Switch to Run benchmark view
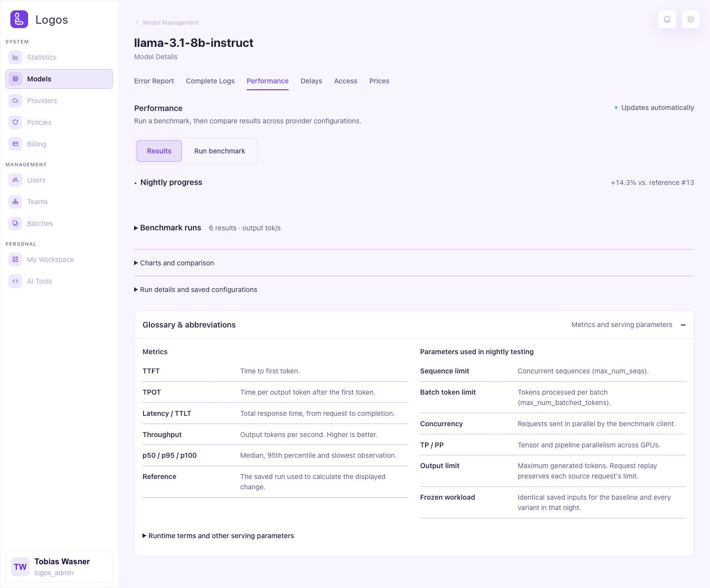 click(x=219, y=151)
